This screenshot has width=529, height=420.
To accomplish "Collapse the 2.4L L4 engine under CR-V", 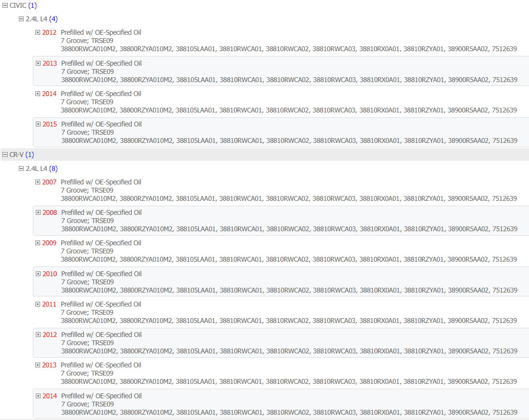I will click(21, 168).
